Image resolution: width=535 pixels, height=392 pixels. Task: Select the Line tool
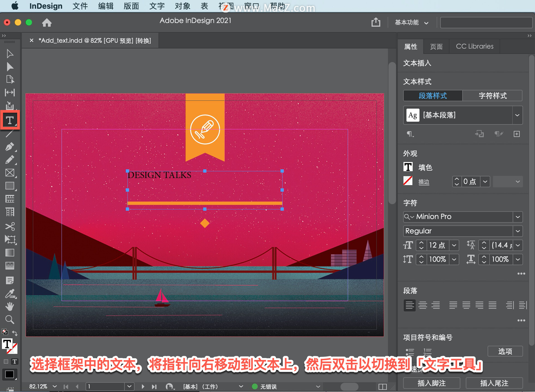[10, 134]
